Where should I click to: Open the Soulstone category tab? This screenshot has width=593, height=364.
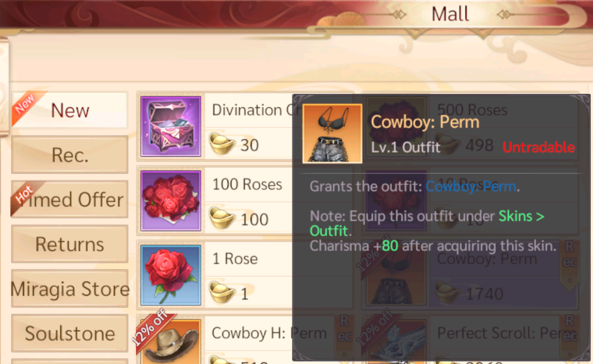point(69,333)
